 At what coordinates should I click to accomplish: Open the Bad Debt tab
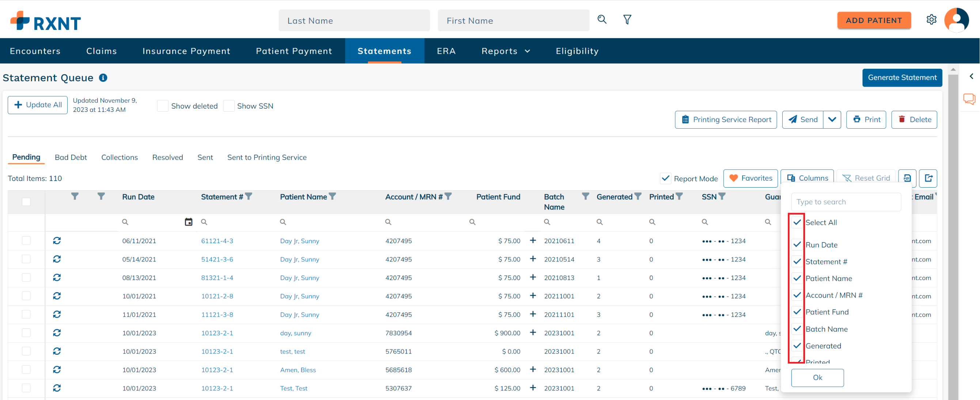point(71,157)
